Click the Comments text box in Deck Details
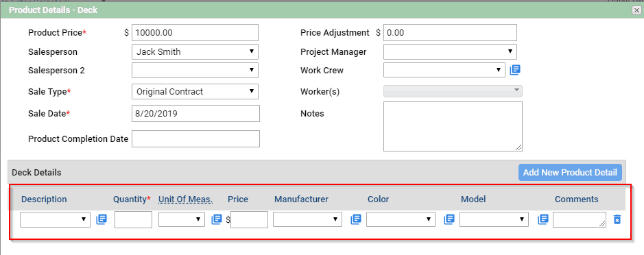 (580, 219)
